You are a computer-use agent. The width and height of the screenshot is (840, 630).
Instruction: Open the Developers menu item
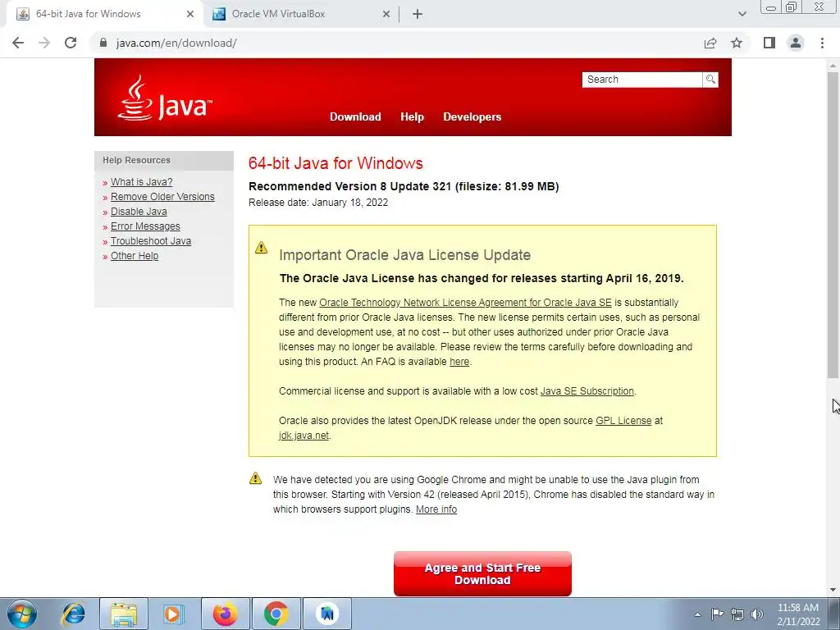point(472,116)
